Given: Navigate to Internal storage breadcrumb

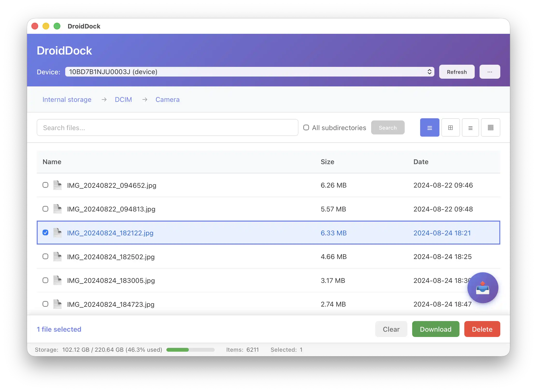Looking at the screenshot, I should coord(67,100).
